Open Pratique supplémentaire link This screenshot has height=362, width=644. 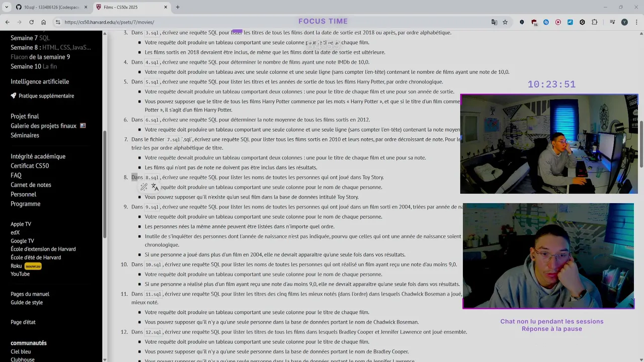click(42, 96)
